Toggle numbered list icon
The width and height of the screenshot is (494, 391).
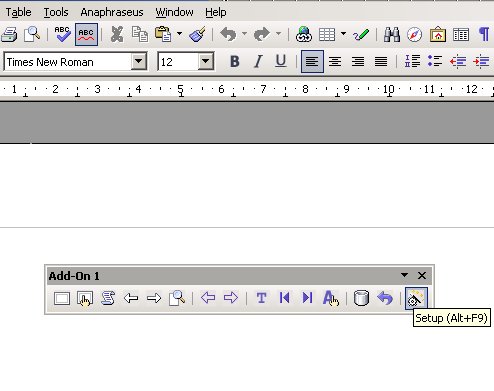(412, 61)
